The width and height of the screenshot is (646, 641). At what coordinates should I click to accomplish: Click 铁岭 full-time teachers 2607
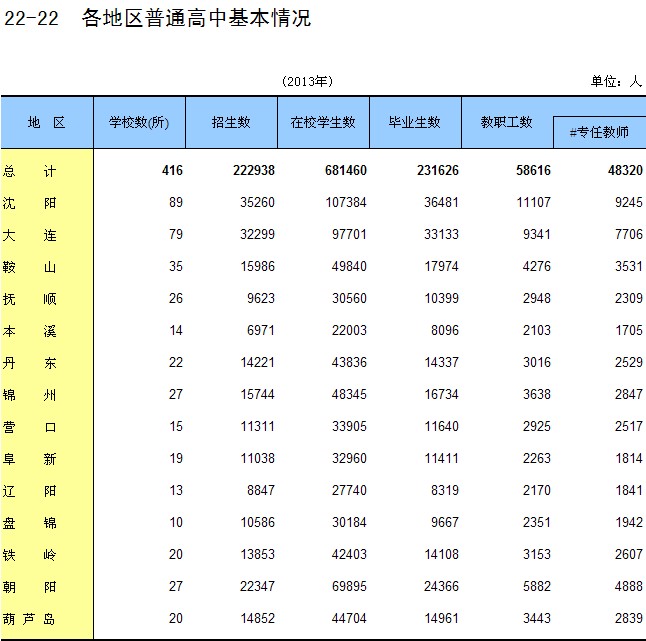point(629,554)
